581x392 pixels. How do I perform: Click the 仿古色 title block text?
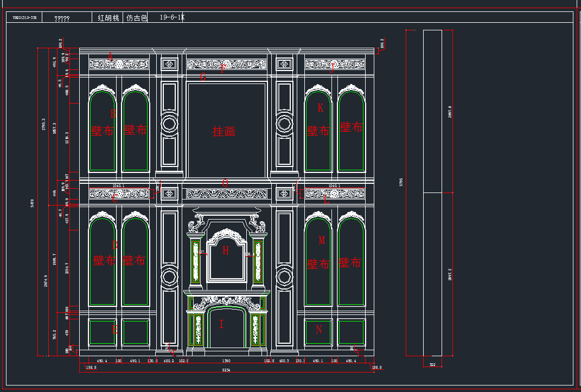[x=136, y=18]
